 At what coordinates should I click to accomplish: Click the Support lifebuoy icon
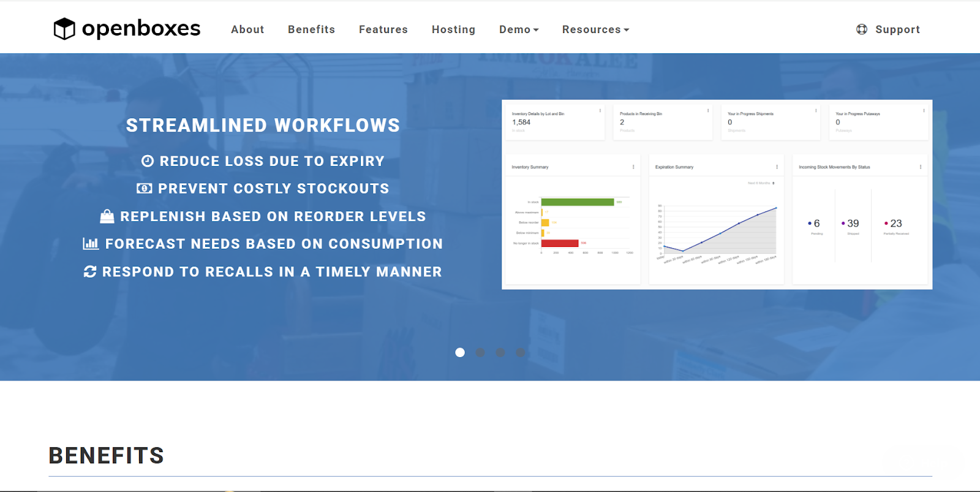[x=862, y=29]
